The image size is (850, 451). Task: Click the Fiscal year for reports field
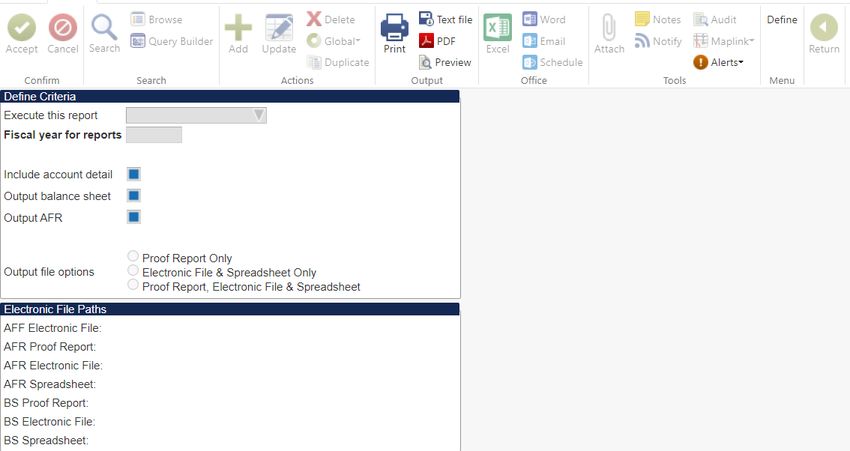pyautogui.click(x=154, y=135)
